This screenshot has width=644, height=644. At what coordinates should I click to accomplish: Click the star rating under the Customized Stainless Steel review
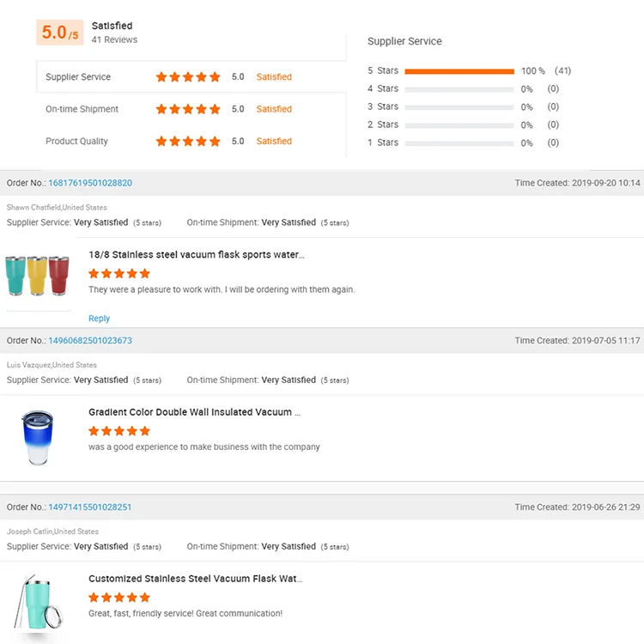tap(119, 598)
